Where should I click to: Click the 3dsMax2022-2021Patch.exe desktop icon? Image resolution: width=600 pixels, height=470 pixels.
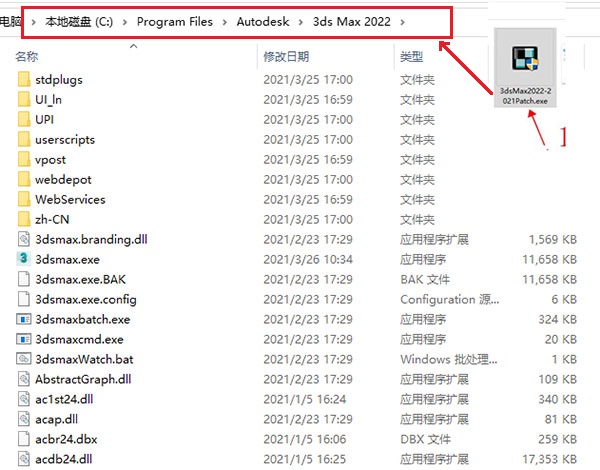point(528,61)
